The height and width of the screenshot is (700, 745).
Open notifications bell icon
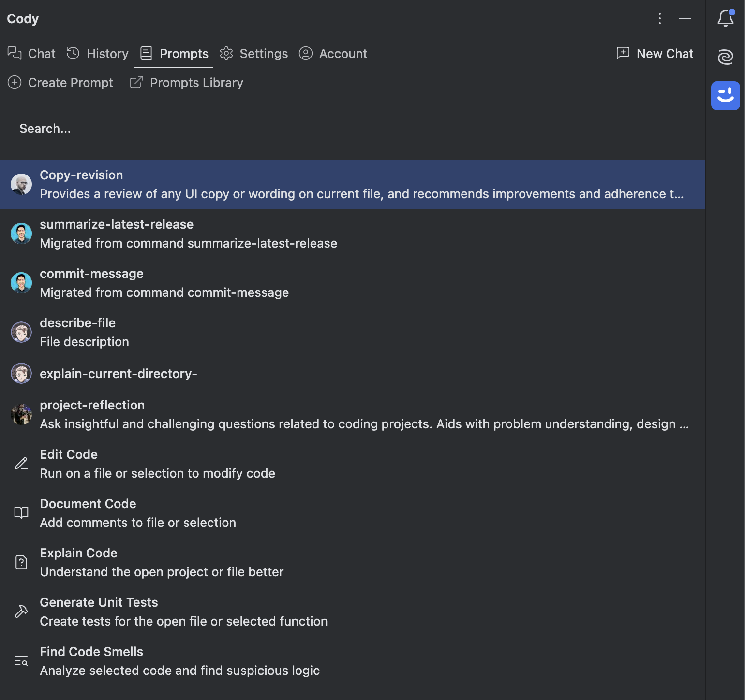click(726, 18)
